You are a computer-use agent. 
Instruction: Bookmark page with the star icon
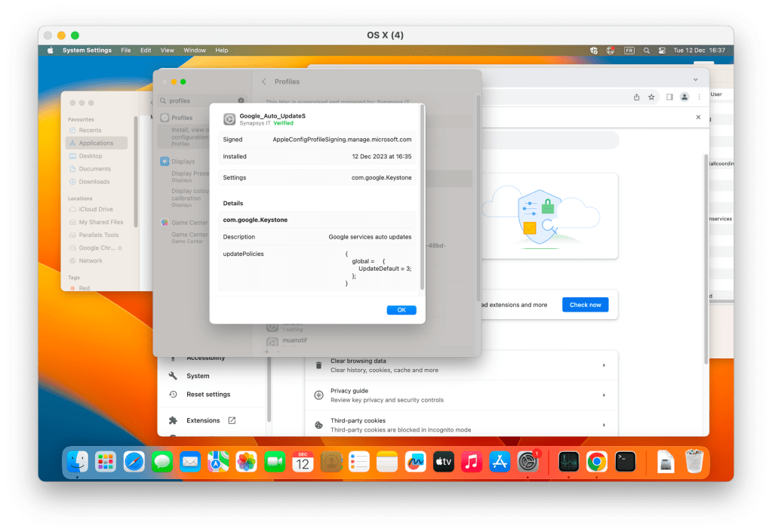point(651,97)
